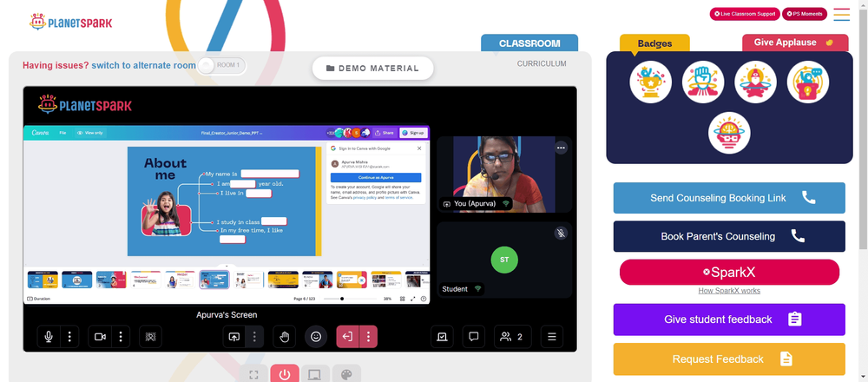The height and width of the screenshot is (382, 868).
Task: Turn off camera in meeting toolbar
Action: coord(100,337)
